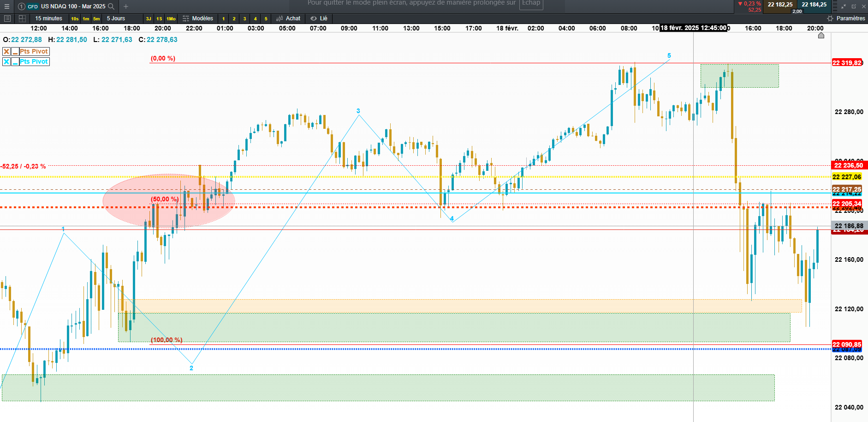
Task: Open the hamburger menu icon
Action: 7,6
